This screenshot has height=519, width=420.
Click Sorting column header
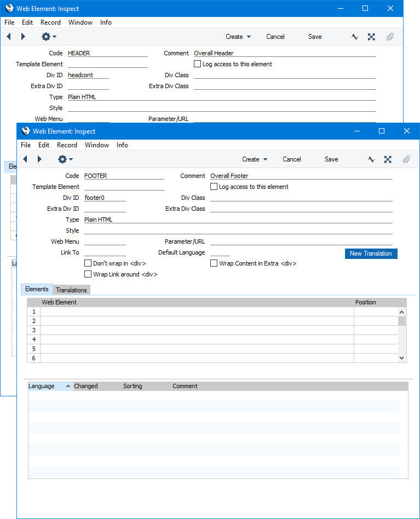(133, 386)
